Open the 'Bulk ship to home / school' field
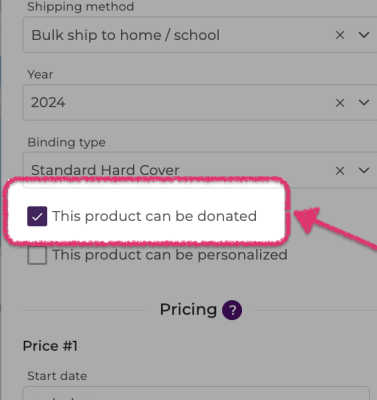Image resolution: width=377 pixels, height=400 pixels. (x=200, y=35)
